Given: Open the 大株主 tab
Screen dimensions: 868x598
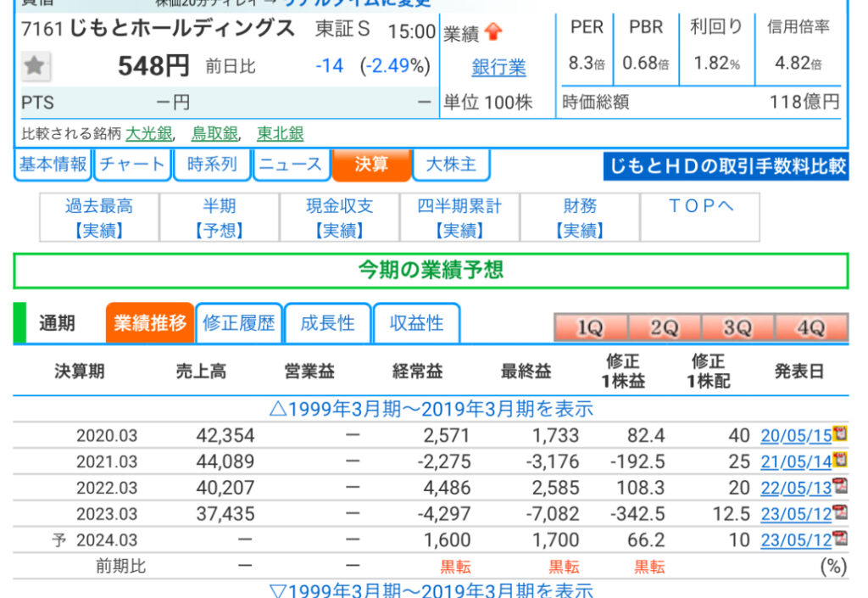Looking at the screenshot, I should pos(451,165).
